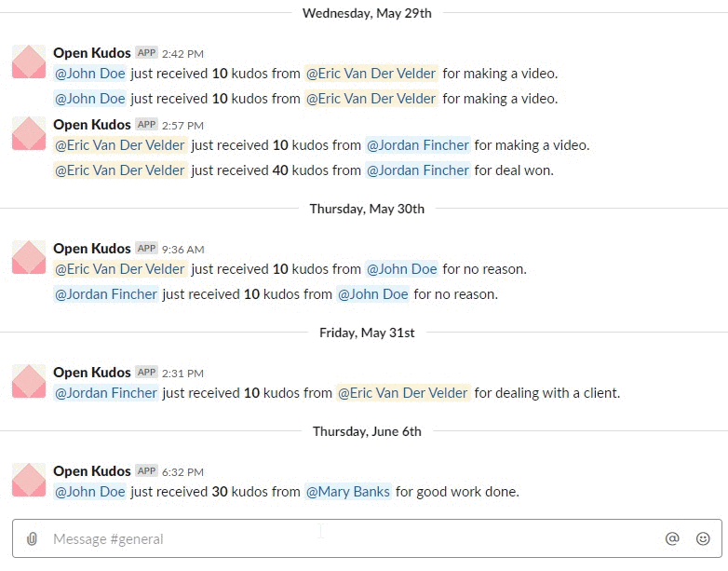
Task: Click the 6:32 PM message timestamp
Action: (x=182, y=472)
